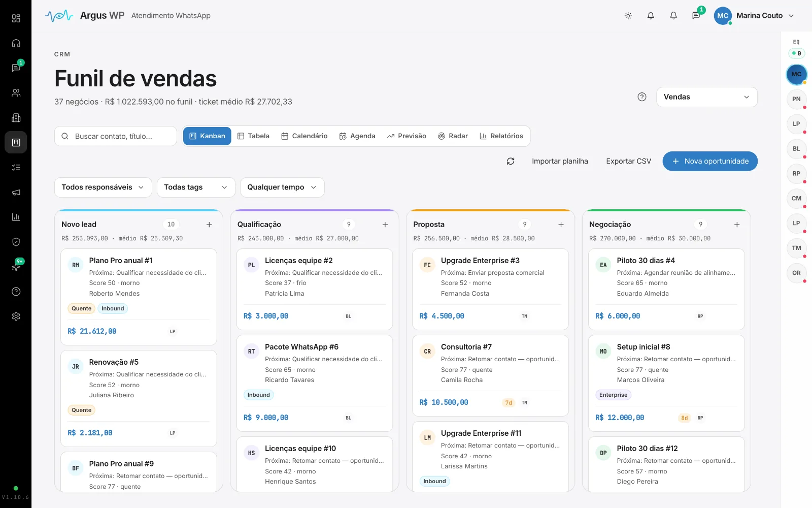Viewport: 812px width, 508px height.
Task: Add a card to Qualificação column
Action: [x=385, y=225]
